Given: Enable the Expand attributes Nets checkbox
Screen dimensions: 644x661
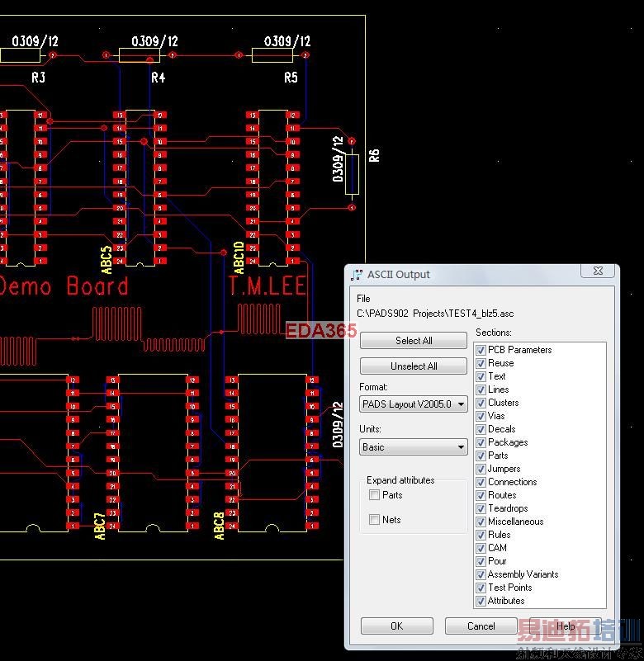Looking at the screenshot, I should 375,520.
